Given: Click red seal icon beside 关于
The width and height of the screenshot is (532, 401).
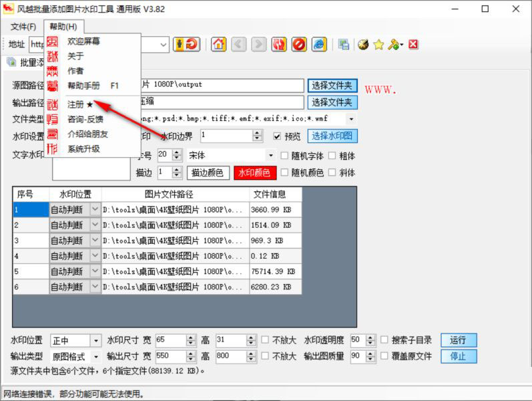Looking at the screenshot, I should tap(52, 56).
